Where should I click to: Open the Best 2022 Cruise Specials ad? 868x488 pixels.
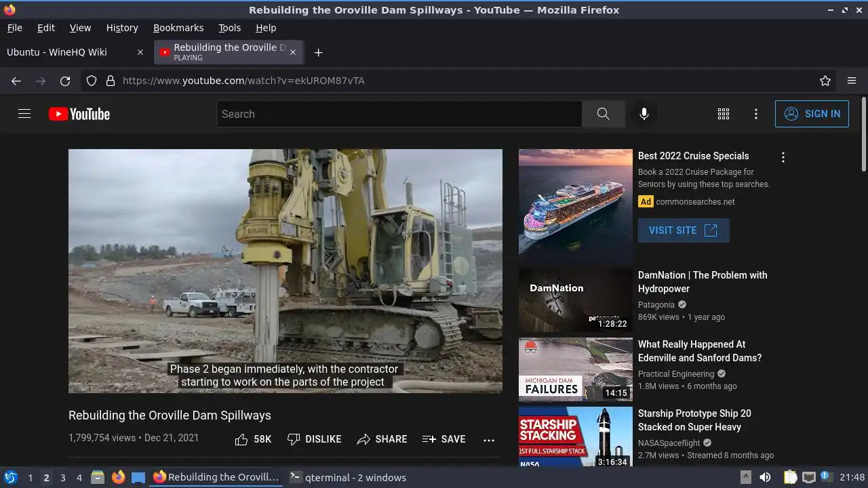[693, 156]
